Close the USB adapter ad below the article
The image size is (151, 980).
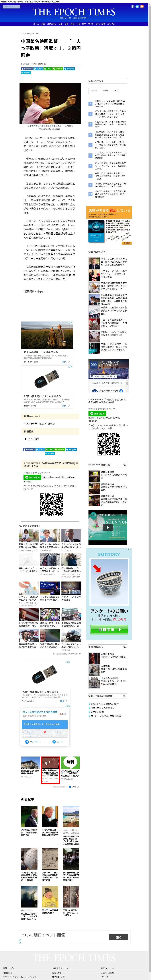pyautogui.click(x=71, y=367)
